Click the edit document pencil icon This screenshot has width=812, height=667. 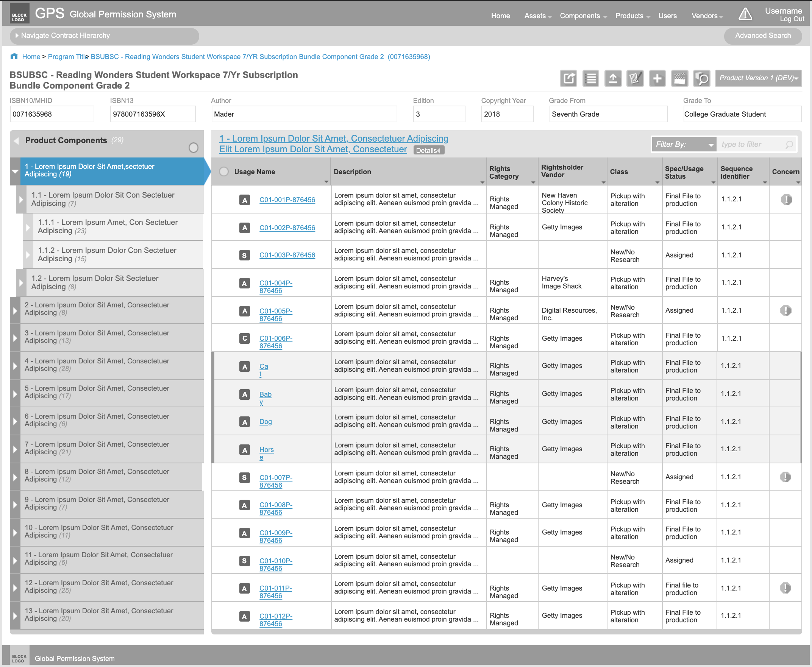(x=635, y=78)
